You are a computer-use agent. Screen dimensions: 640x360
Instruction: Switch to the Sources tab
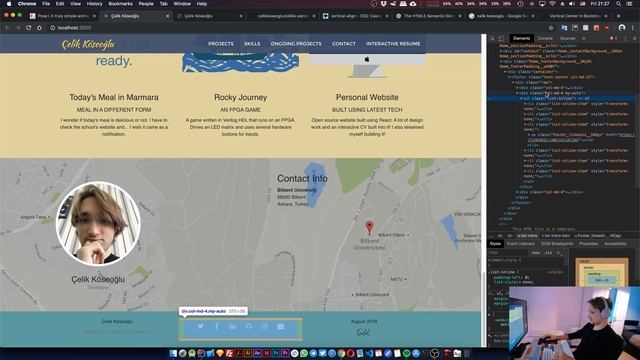(567, 38)
